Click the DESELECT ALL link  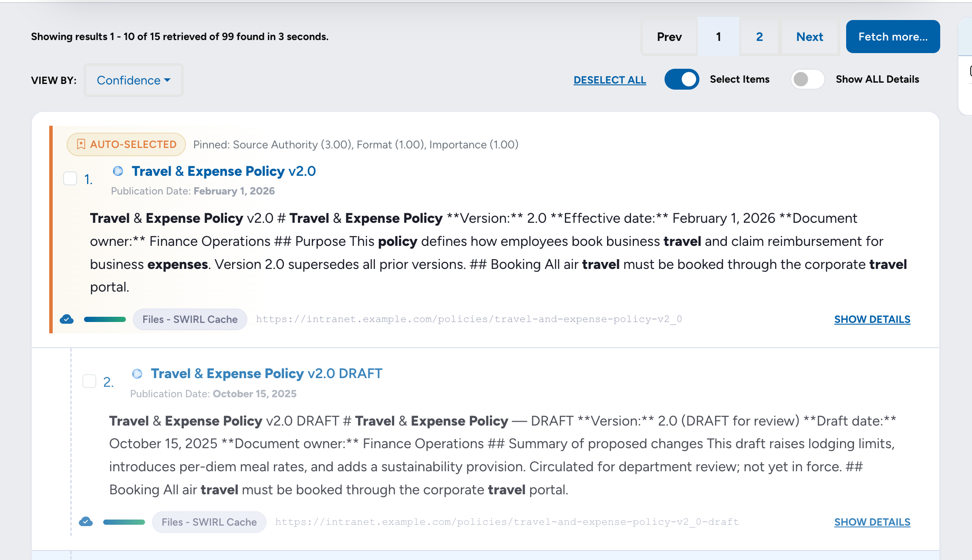pyautogui.click(x=610, y=80)
